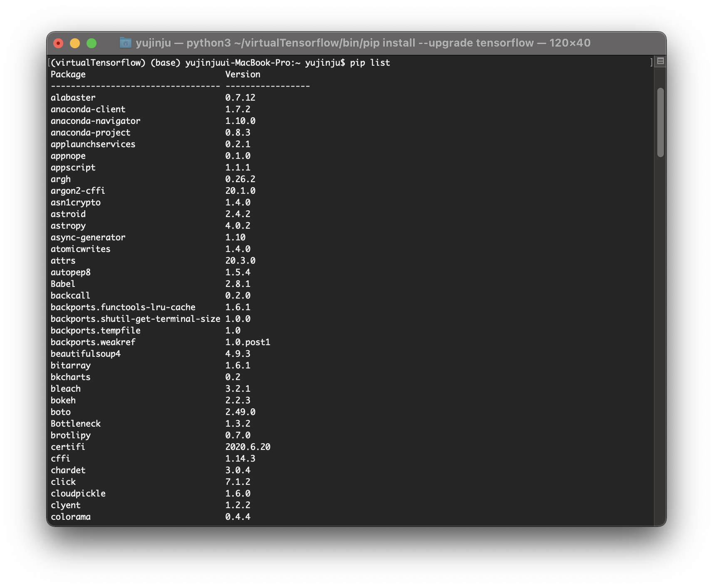This screenshot has height=588, width=713.
Task: Click the "backports.weakref" entry
Action: click(93, 342)
